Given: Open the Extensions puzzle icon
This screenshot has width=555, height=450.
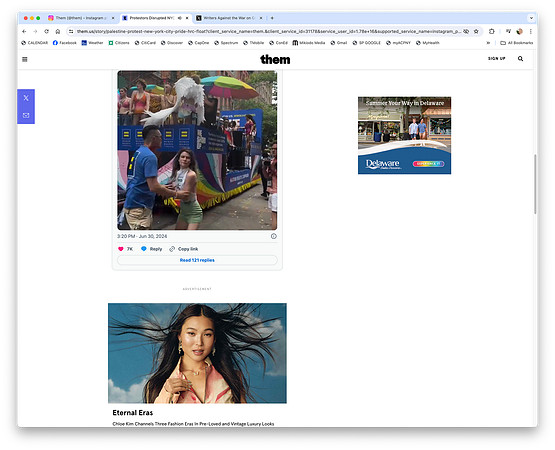Looking at the screenshot, I should (492, 32).
